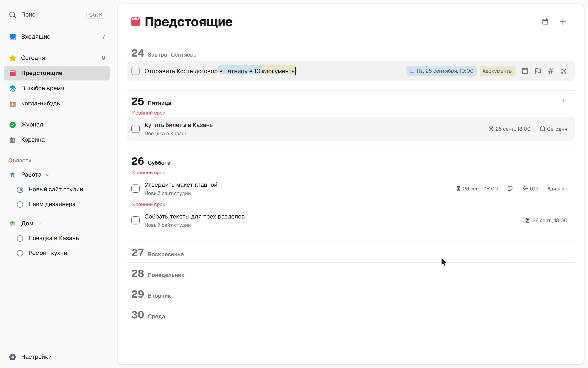Click the search magnifier icon
588x368 pixels.
(x=12, y=15)
